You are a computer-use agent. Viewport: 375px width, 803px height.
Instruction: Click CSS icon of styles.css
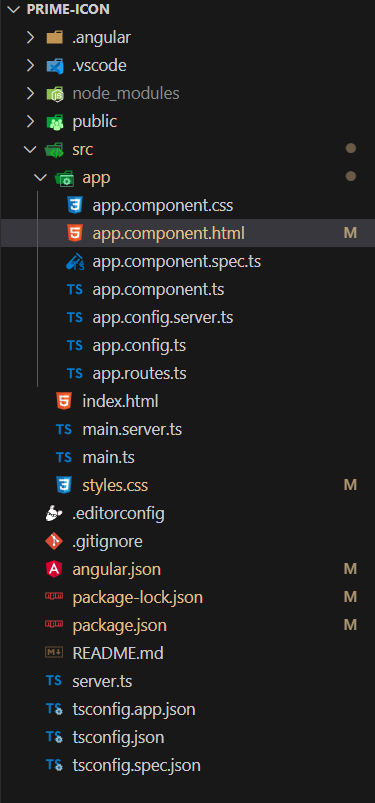point(64,485)
